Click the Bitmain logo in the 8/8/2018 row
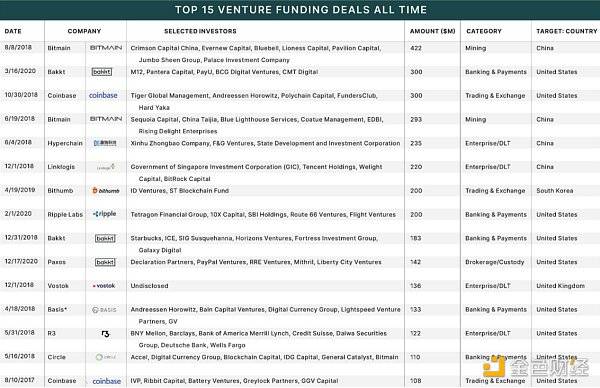The height and width of the screenshot is (388, 600). pos(106,48)
